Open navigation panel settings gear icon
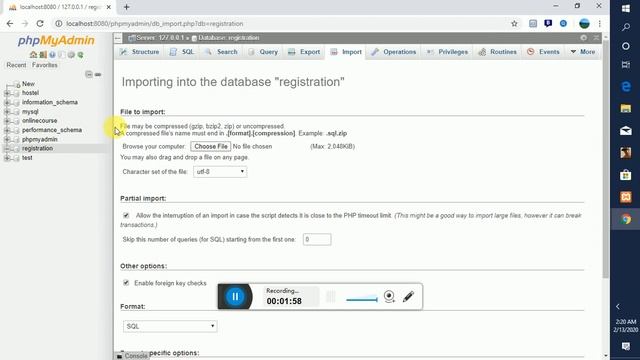 [x=71, y=55]
